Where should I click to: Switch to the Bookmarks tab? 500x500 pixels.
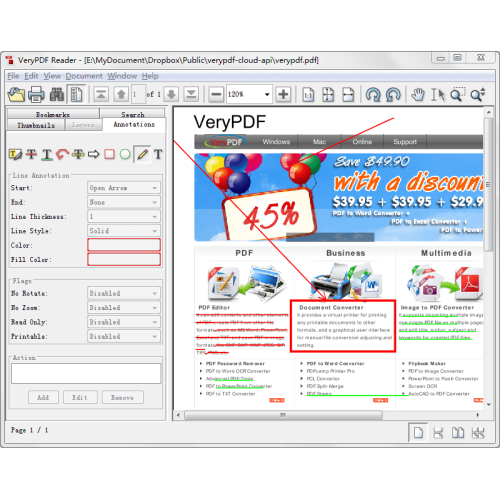tap(53, 114)
